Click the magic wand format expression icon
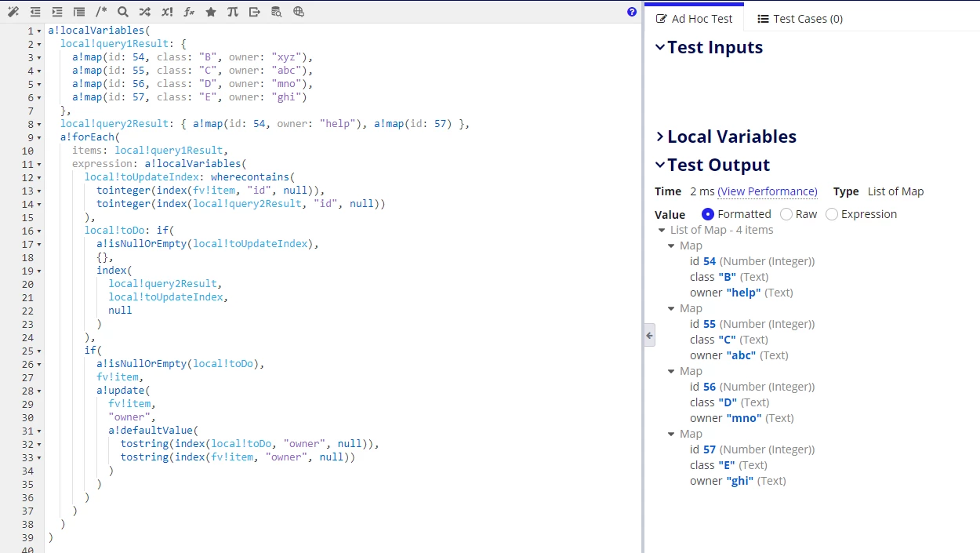980x553 pixels. 13,12
